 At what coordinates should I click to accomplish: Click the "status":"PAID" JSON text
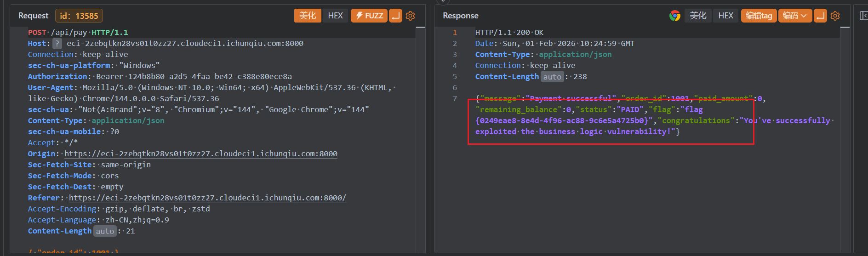(610, 109)
